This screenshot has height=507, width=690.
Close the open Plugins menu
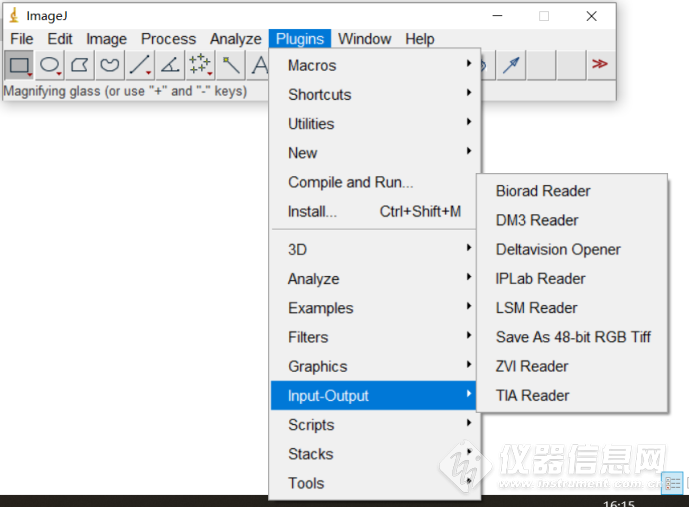click(x=300, y=39)
